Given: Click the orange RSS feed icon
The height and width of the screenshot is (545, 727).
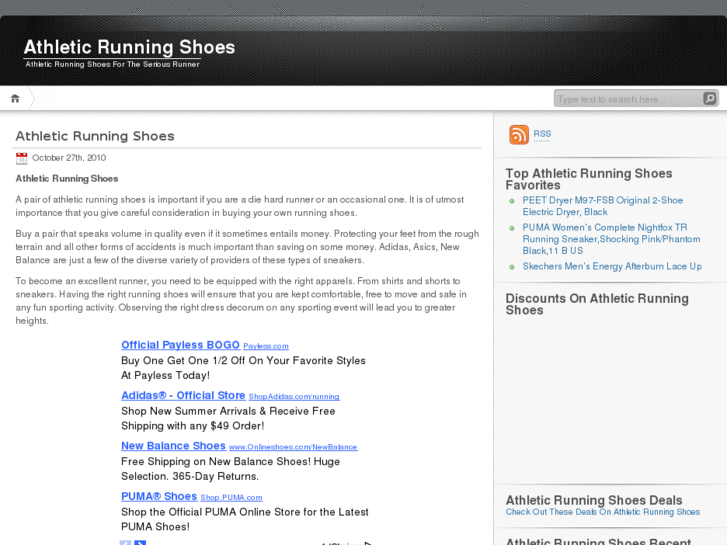Looking at the screenshot, I should [x=519, y=135].
